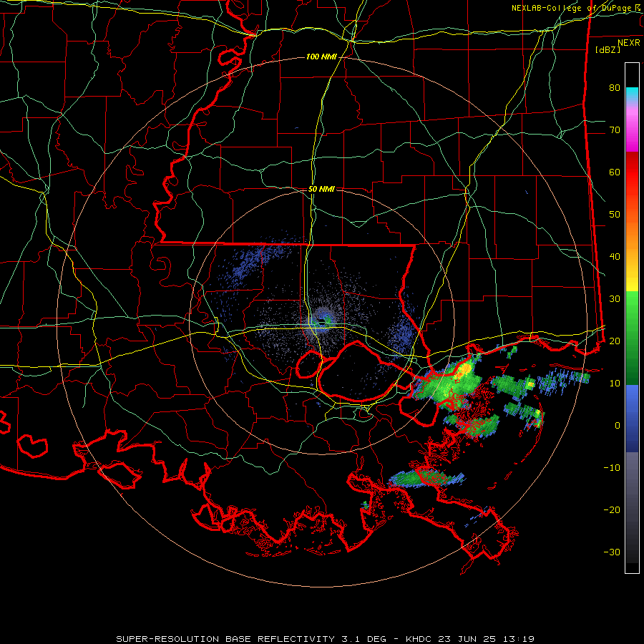Click the 13:19 timestamp in the caption
Screen dimensions: 644x644
pos(520,639)
